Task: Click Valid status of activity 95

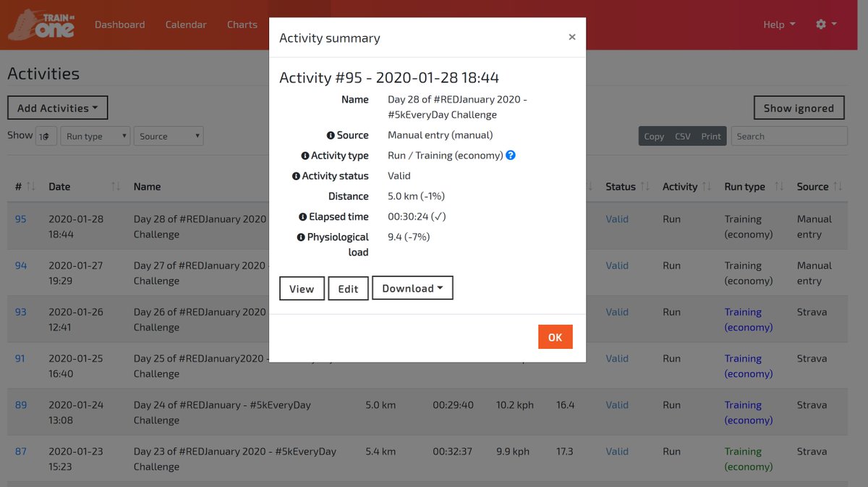Action: pos(617,219)
